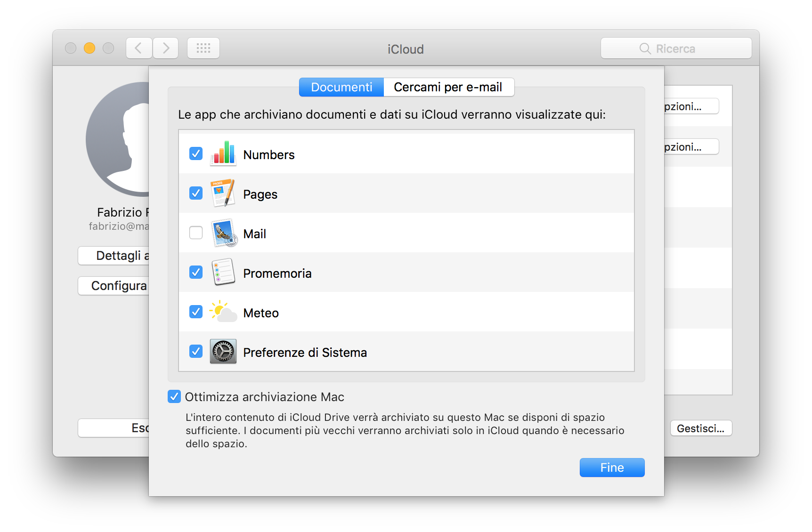812x532 pixels.
Task: Click the Dettagli account button
Action: [x=114, y=256]
